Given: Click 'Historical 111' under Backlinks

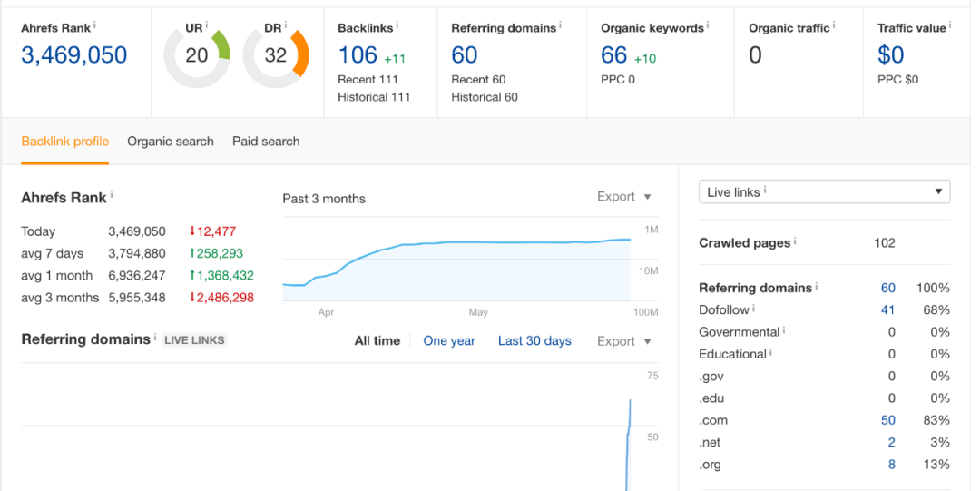Looking at the screenshot, I should point(375,98).
